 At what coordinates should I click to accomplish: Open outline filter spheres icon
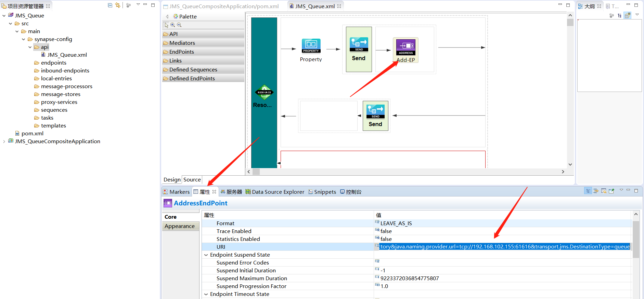[611, 15]
